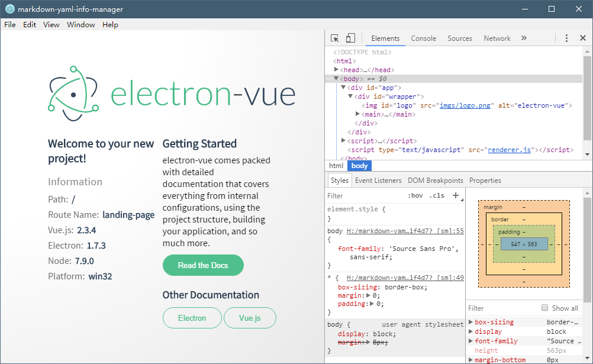The image size is (593, 364).
Task: Close the DevTools panel with X
Action: pos(583,38)
